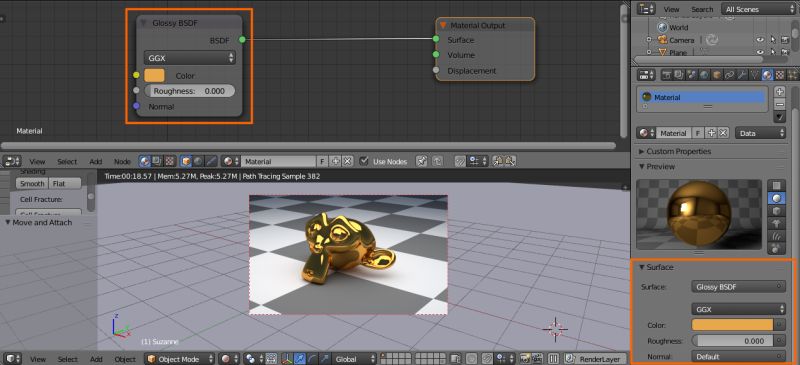Open the node editor type selector icon
This screenshot has width=800, height=365.
(x=12, y=161)
